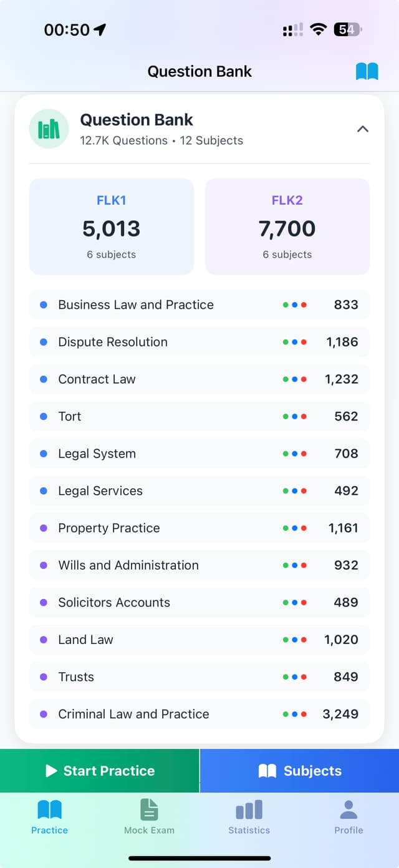
Task: Tap the Wi-Fi indicator in the status bar
Action: pos(318,29)
